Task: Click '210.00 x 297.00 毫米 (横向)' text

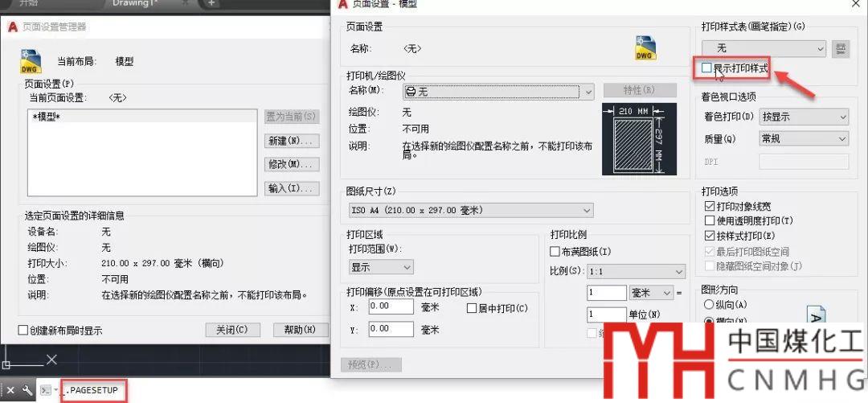Action: pos(163,263)
